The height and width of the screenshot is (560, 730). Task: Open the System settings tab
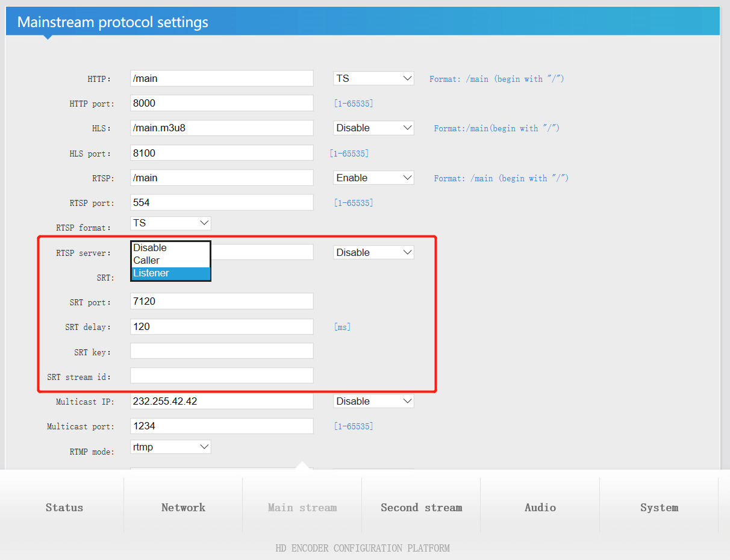pyautogui.click(x=658, y=508)
